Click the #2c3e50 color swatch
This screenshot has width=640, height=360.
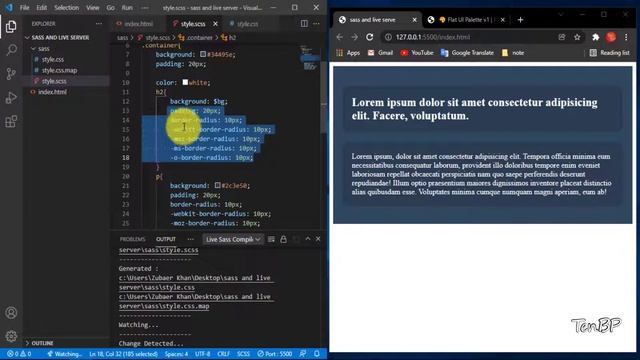(x=218, y=185)
